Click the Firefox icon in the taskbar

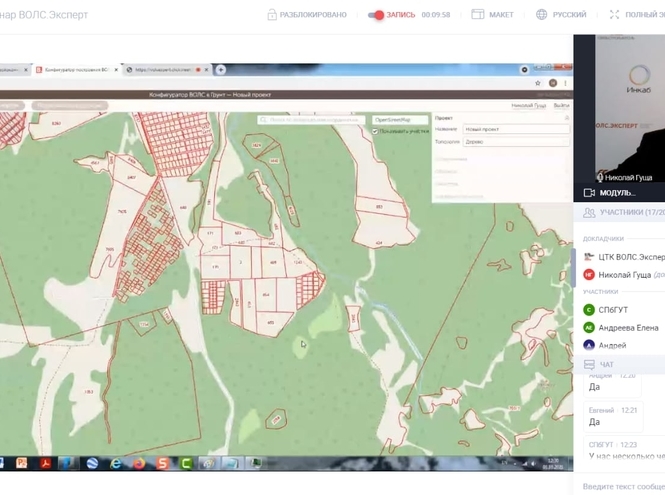[139, 463]
